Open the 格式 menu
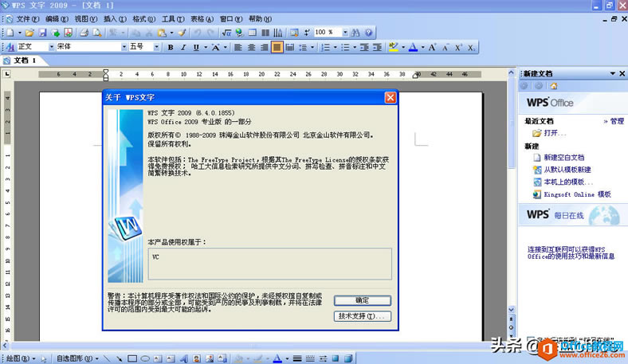This screenshot has width=628, height=364. point(143,19)
